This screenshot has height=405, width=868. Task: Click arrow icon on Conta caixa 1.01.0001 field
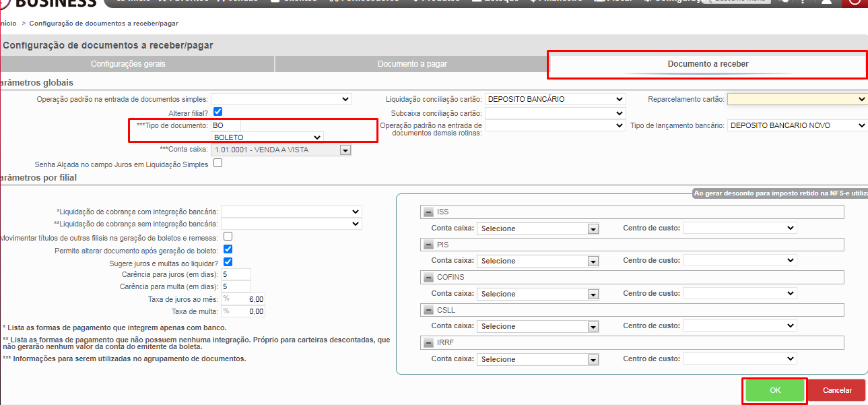click(345, 150)
